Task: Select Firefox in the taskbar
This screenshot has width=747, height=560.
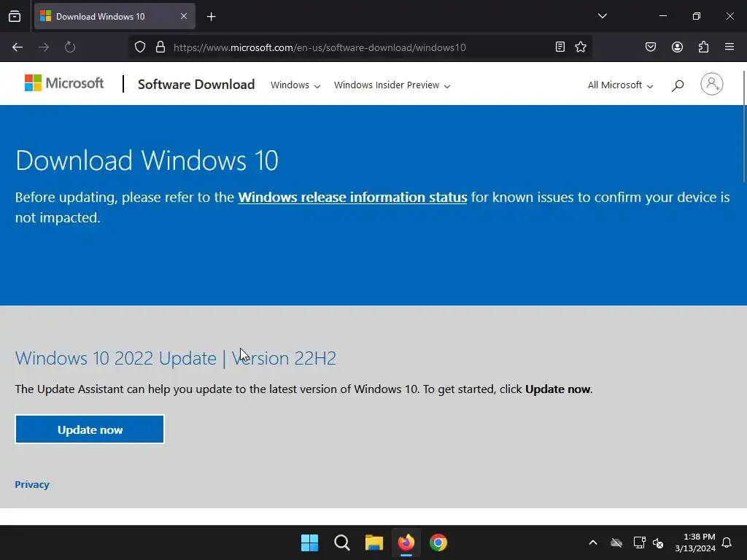Action: (x=406, y=542)
